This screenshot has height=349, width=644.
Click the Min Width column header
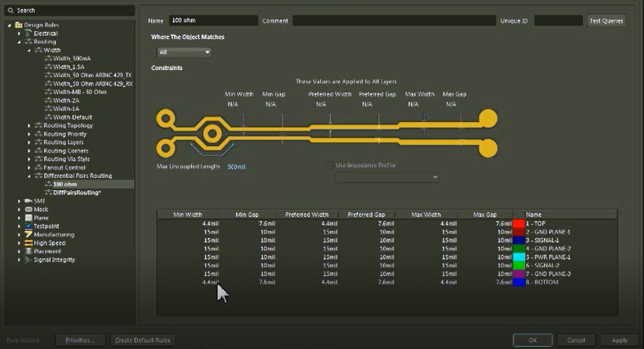point(188,215)
